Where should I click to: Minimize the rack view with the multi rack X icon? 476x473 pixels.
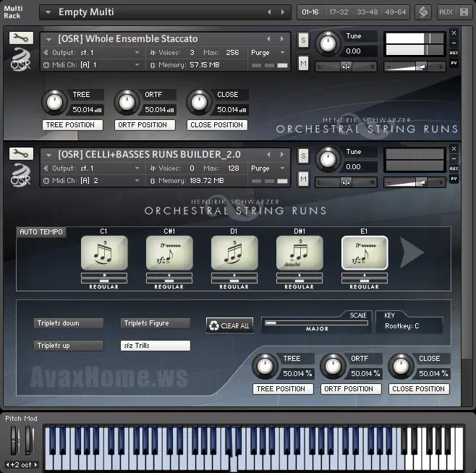[464, 12]
